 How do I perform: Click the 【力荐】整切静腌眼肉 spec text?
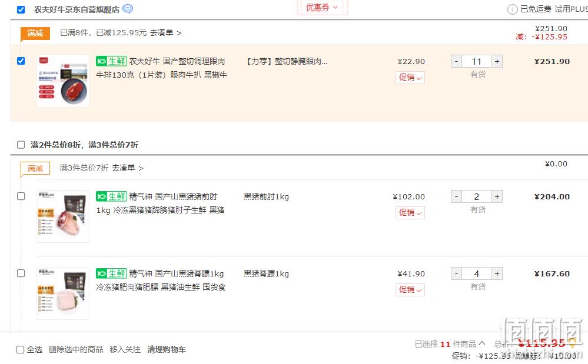coord(287,61)
